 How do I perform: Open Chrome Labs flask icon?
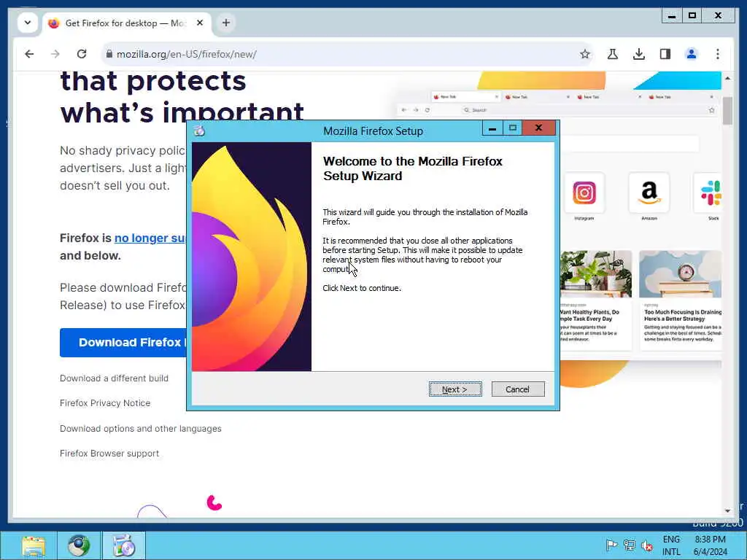613,54
